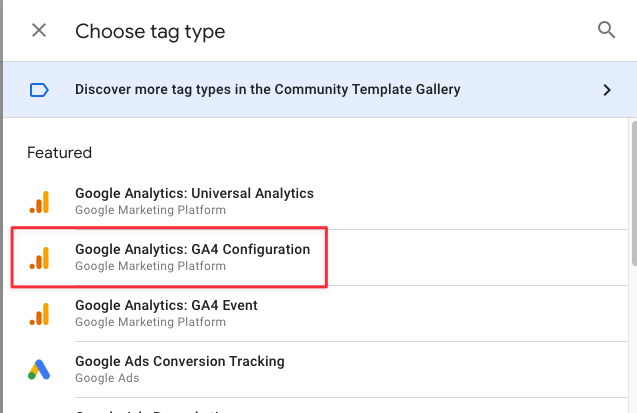
Task: Click the Google Ads logo icon
Action: pyautogui.click(x=39, y=370)
